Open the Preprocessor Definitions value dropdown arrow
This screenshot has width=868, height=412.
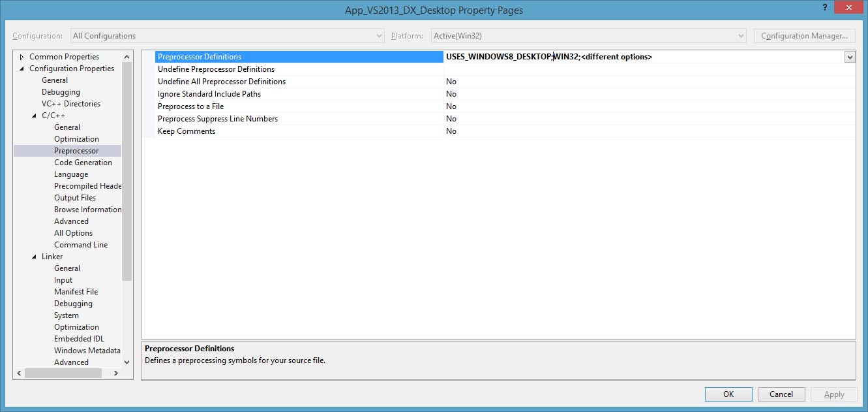click(850, 57)
